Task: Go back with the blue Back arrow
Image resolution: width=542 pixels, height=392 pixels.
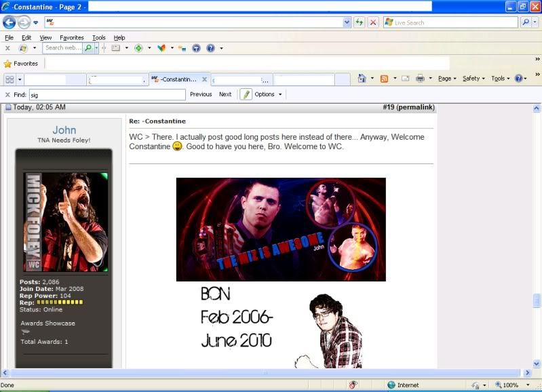Action: (9, 22)
